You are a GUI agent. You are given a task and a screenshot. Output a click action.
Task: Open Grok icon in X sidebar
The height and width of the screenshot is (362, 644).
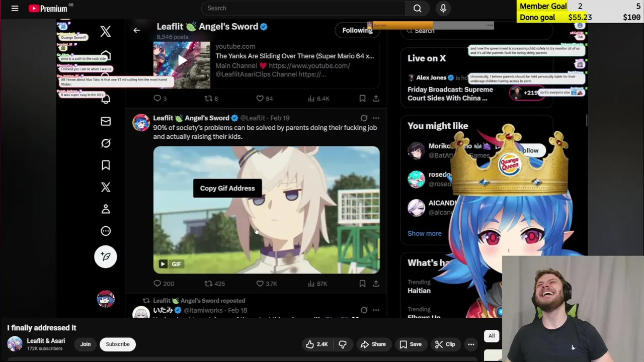(106, 143)
